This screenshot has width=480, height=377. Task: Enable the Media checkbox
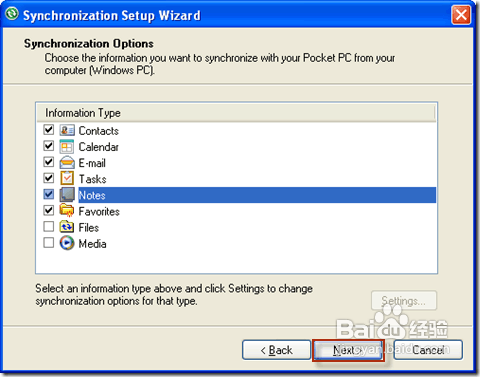click(49, 243)
